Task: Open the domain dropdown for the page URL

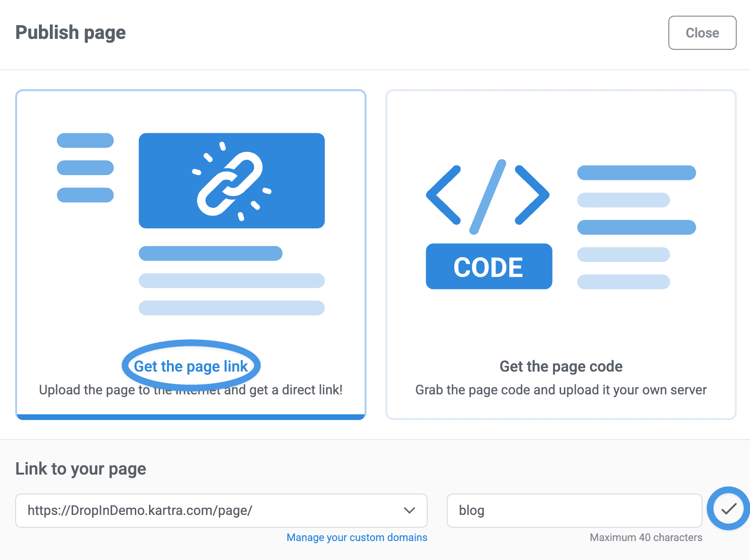Action: pyautogui.click(x=222, y=511)
